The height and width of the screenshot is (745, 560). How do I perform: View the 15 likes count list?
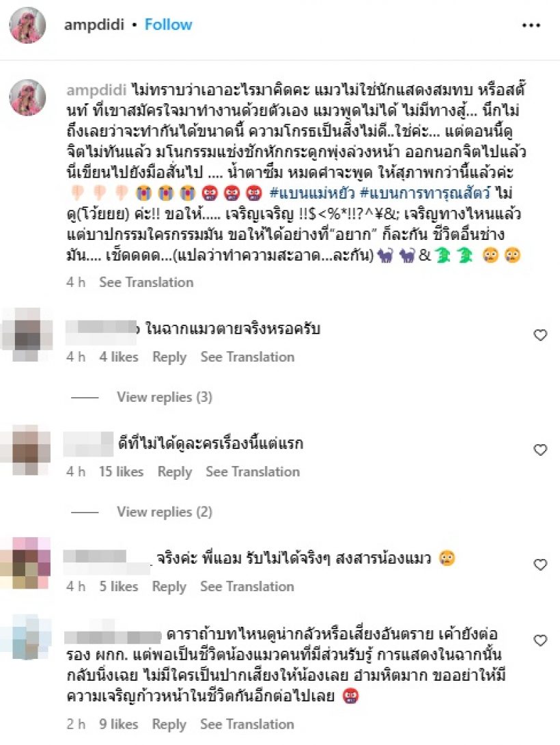(121, 472)
